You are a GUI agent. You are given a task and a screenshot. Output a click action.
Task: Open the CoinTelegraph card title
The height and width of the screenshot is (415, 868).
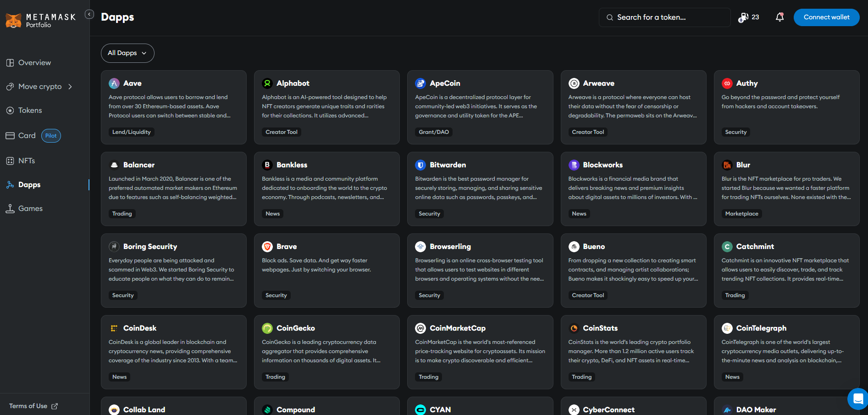pos(761,328)
